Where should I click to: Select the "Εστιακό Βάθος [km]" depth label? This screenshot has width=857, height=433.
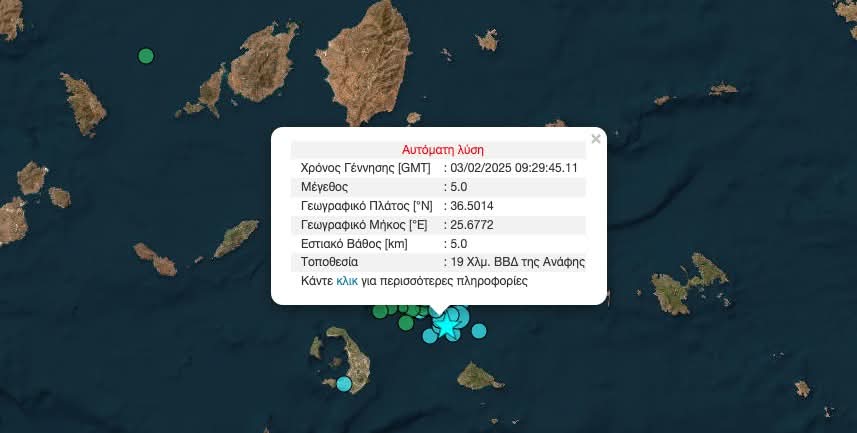[352, 244]
